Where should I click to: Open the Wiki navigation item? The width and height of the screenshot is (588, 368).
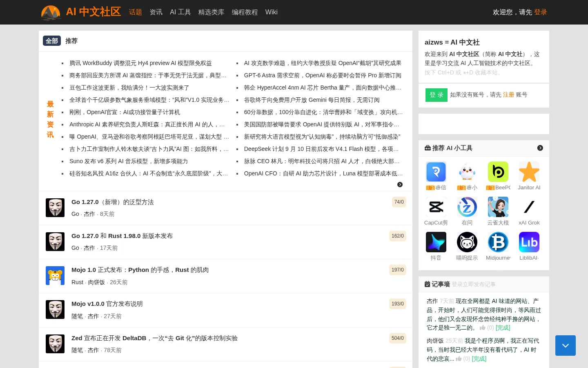(x=272, y=12)
